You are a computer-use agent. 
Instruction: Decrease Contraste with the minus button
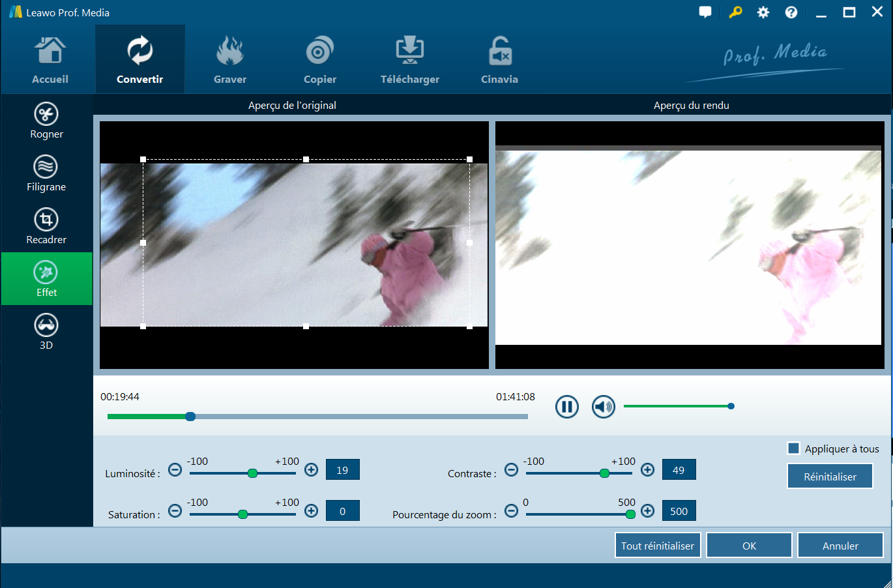tap(512, 470)
